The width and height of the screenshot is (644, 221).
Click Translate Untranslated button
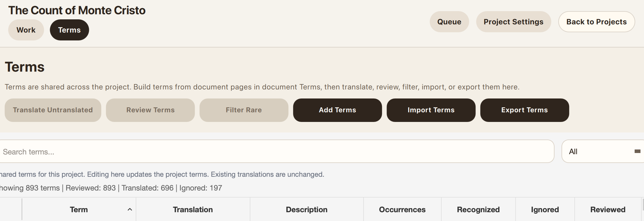53,110
